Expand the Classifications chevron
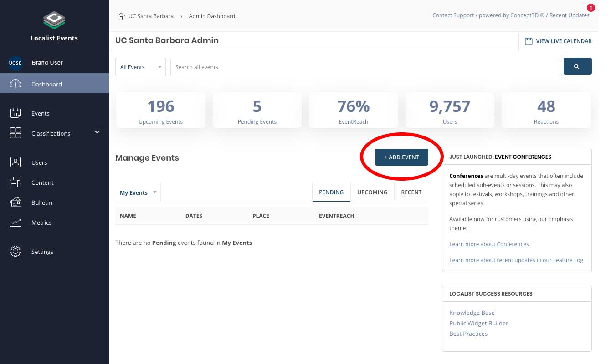 pos(97,132)
